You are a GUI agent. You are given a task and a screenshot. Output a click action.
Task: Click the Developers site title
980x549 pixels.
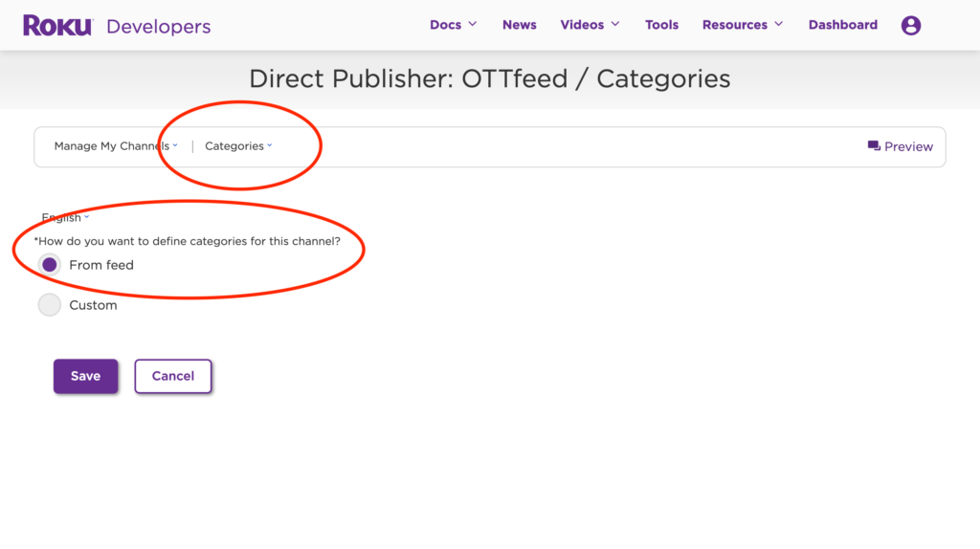coord(159,26)
